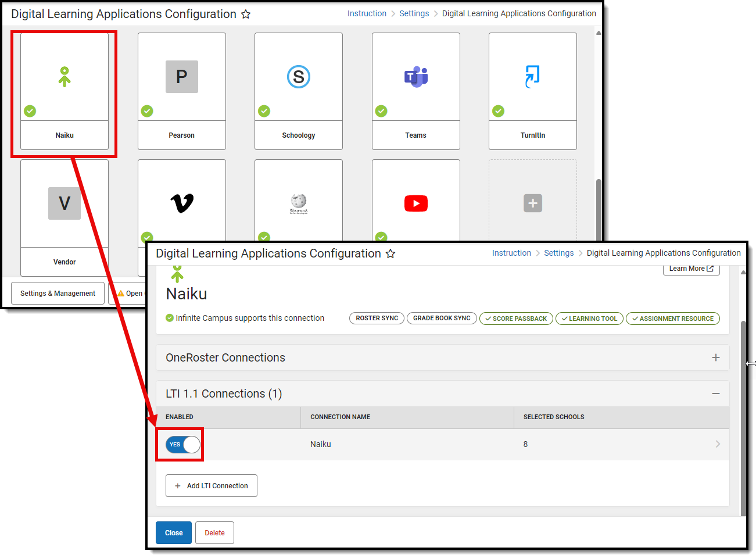
Task: Open the Pearson application card
Action: 182,91
